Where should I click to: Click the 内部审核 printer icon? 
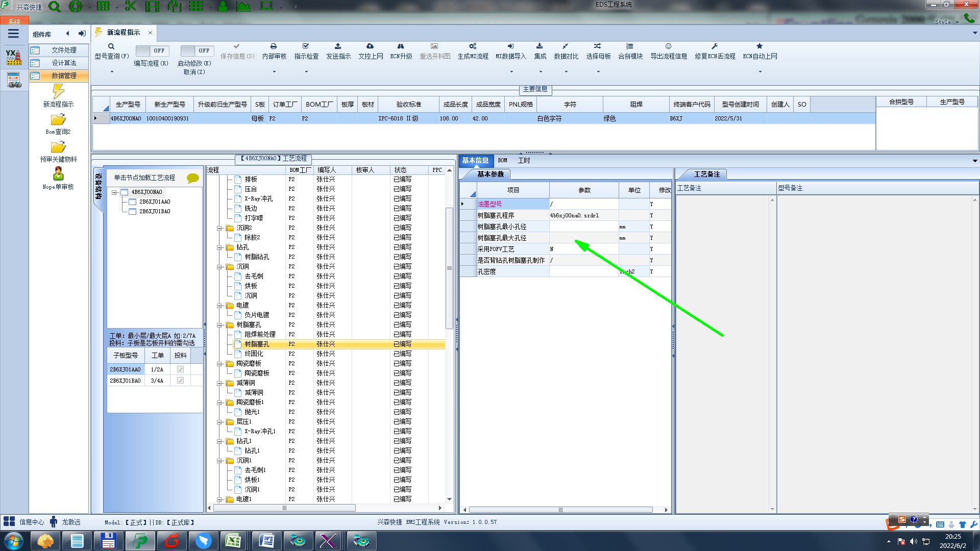[274, 46]
